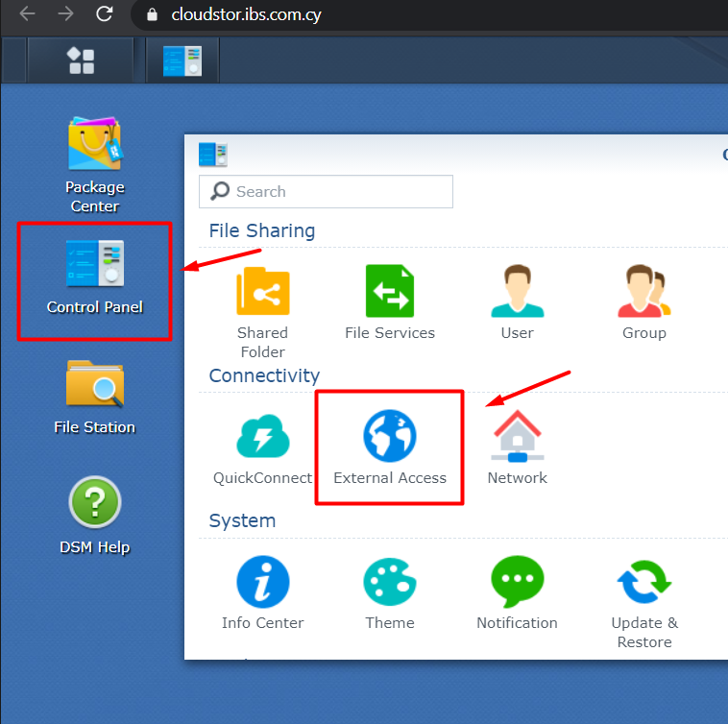This screenshot has width=728, height=724.
Task: Select the Control Panel taskbar button
Action: coord(182,60)
